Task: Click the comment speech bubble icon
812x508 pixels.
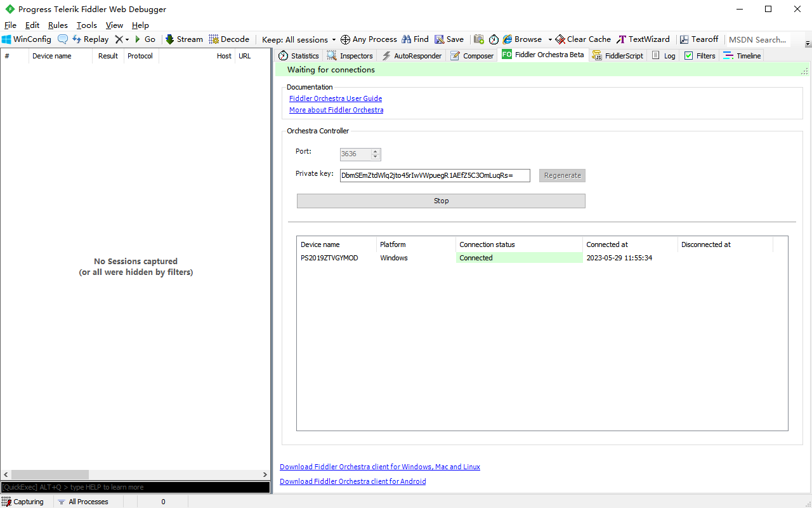Action: coord(63,39)
